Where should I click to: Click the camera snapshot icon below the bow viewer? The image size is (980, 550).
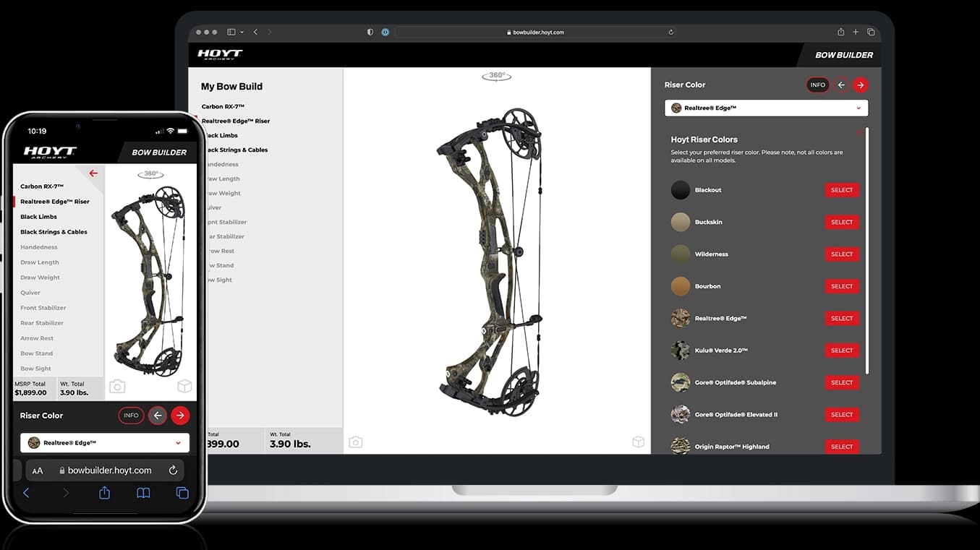356,441
